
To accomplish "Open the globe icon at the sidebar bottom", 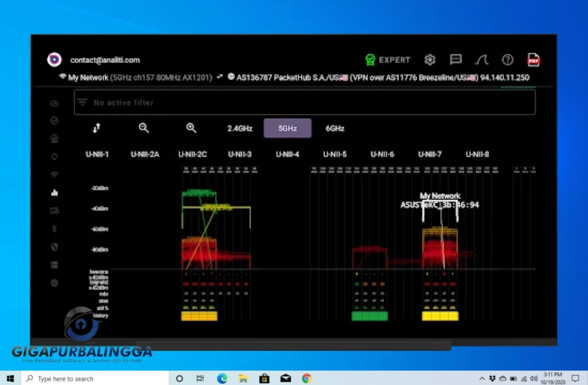I will 55,283.
